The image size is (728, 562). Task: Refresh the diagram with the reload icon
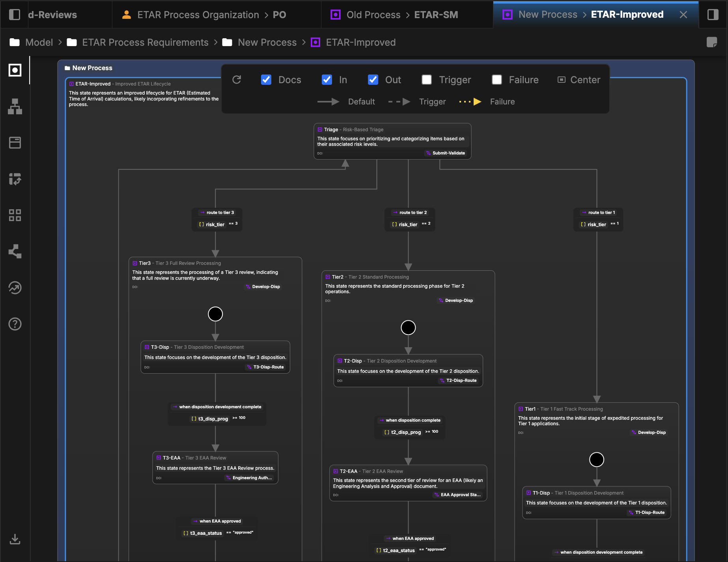[237, 79]
